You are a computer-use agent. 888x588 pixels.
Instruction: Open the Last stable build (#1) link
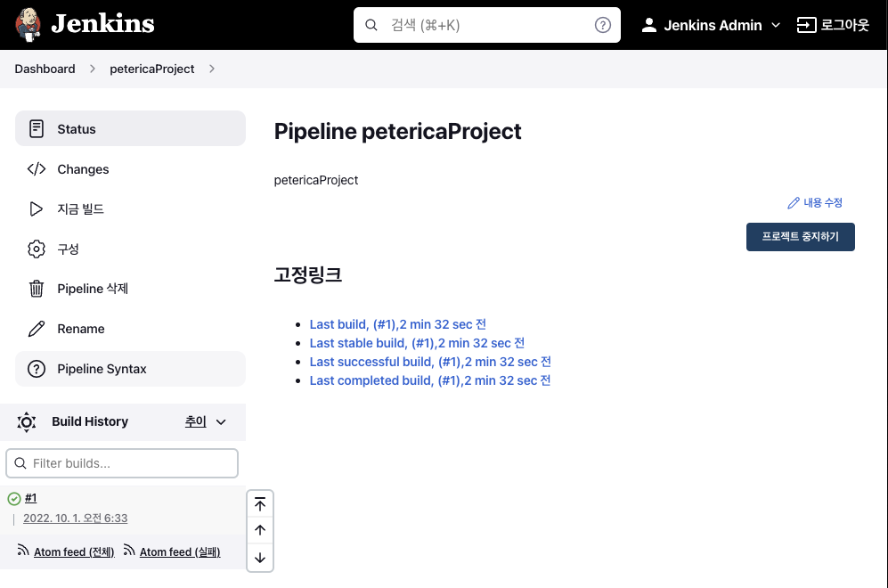click(417, 343)
